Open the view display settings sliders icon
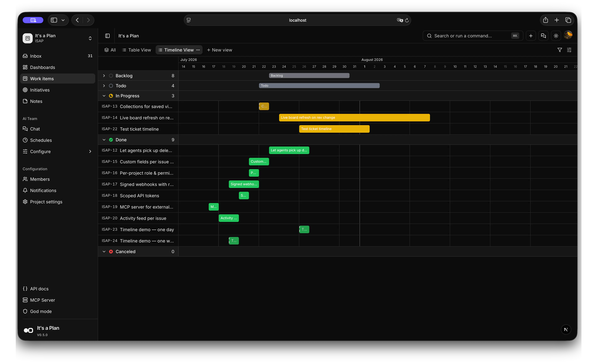This screenshot has width=595, height=364. pyautogui.click(x=569, y=50)
